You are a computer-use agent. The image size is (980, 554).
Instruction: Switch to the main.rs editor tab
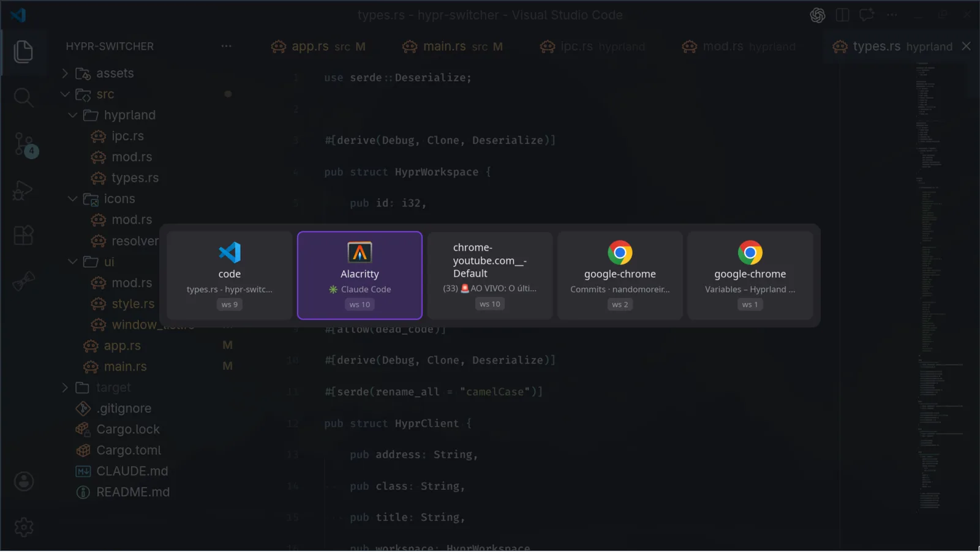(453, 47)
